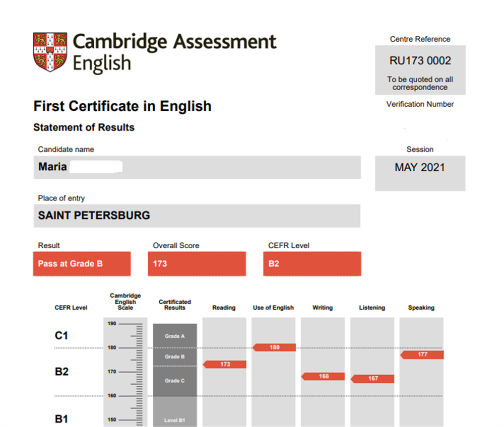Screen dimensions: 504x427
Task: Click the 'Candidate name' label
Action: click(x=66, y=149)
